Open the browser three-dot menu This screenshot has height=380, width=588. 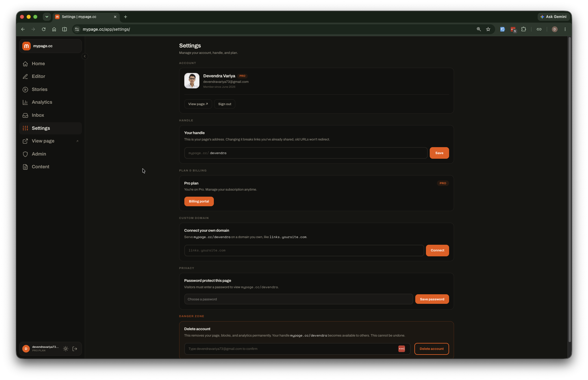pyautogui.click(x=565, y=29)
